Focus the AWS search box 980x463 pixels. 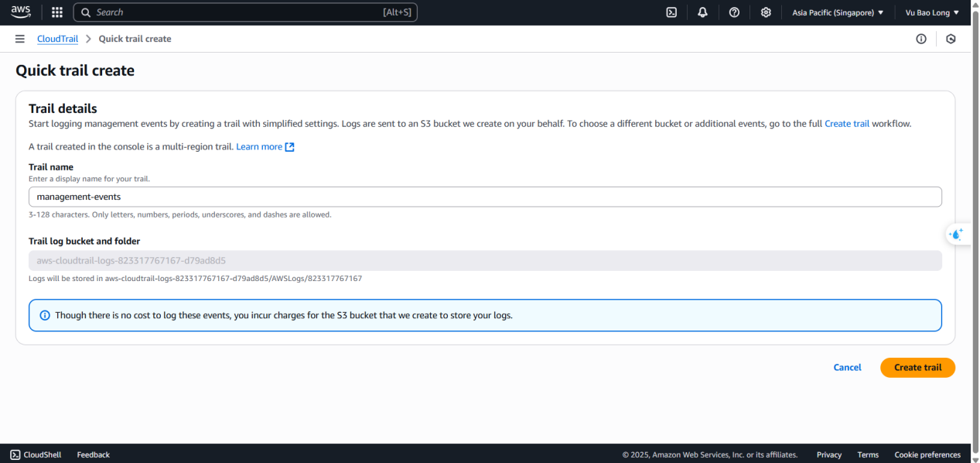(245, 12)
